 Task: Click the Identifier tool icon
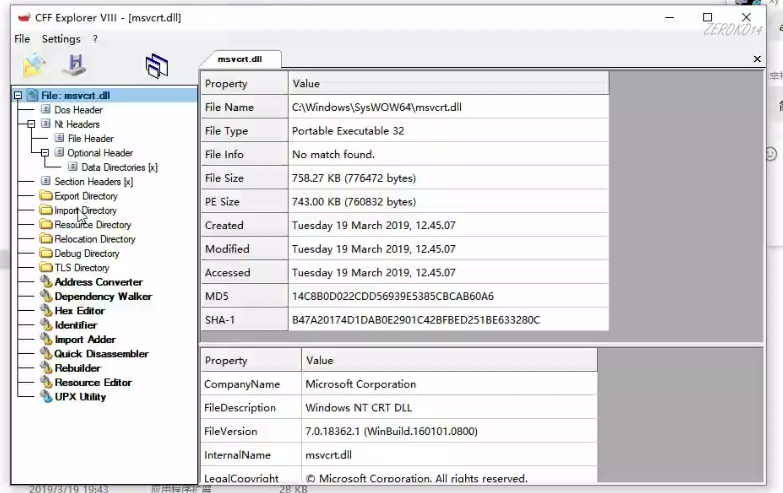pyautogui.click(x=46, y=325)
